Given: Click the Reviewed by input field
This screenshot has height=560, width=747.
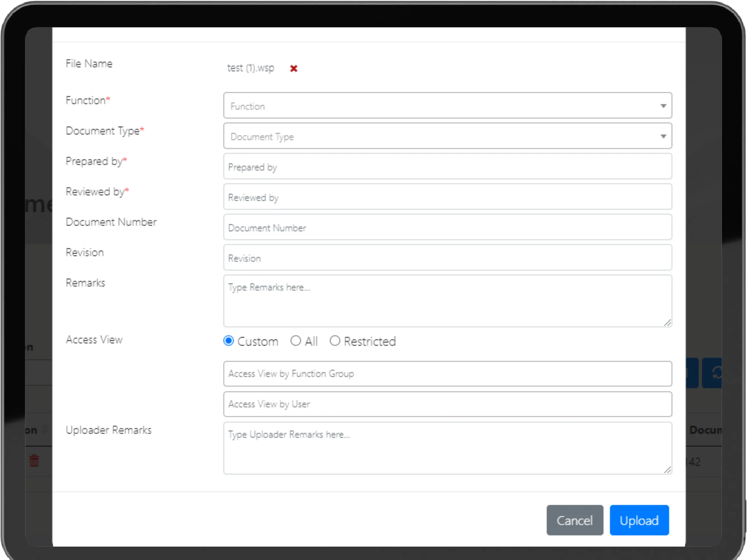Looking at the screenshot, I should pos(447,197).
